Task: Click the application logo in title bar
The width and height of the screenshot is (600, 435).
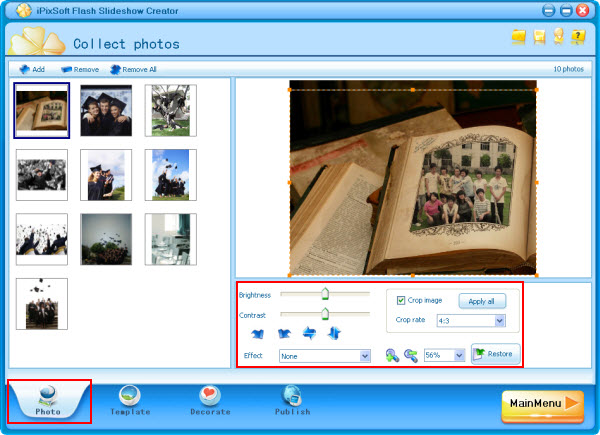Action: click(x=24, y=10)
